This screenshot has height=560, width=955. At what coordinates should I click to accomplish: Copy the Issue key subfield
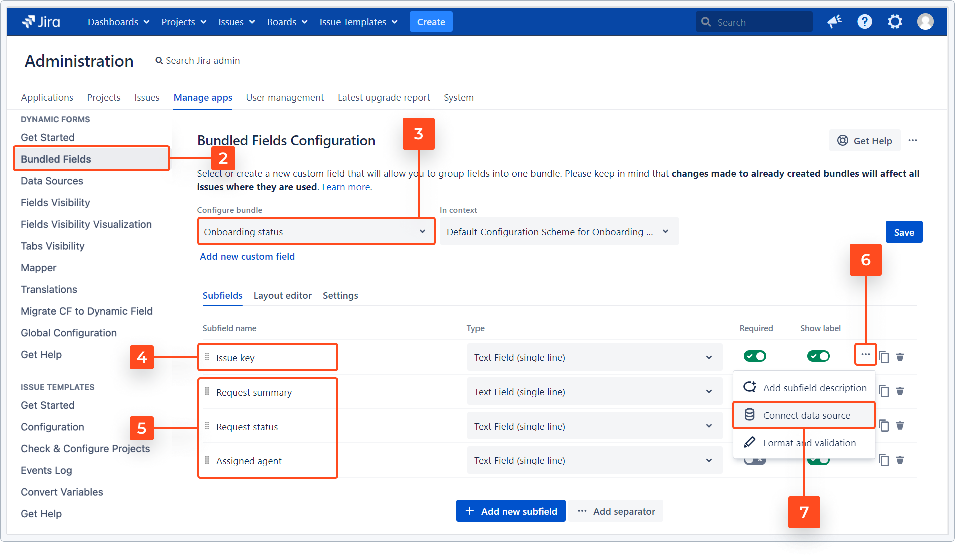[x=884, y=357]
